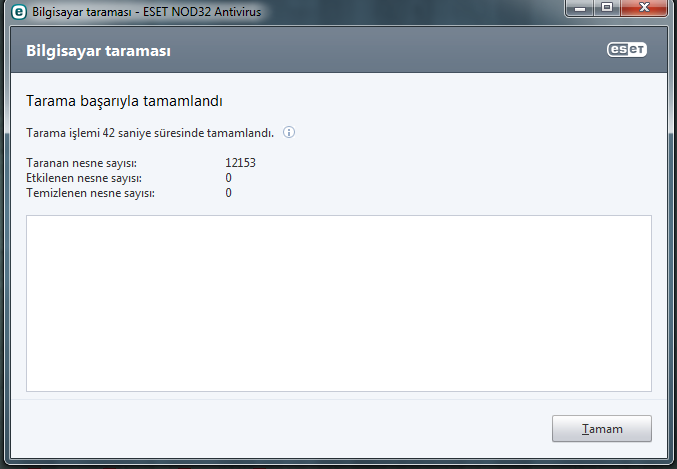The image size is (677, 469).
Task: Open the info icon beside scan duration
Action: tap(289, 132)
